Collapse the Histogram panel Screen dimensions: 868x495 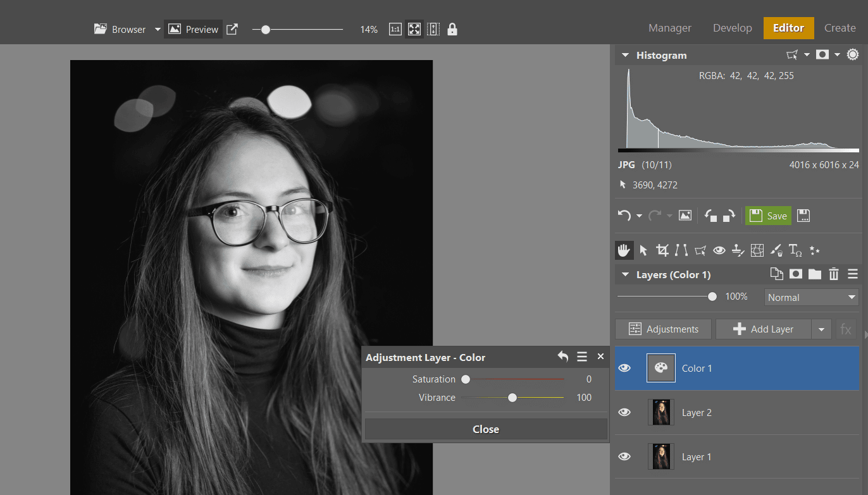625,55
